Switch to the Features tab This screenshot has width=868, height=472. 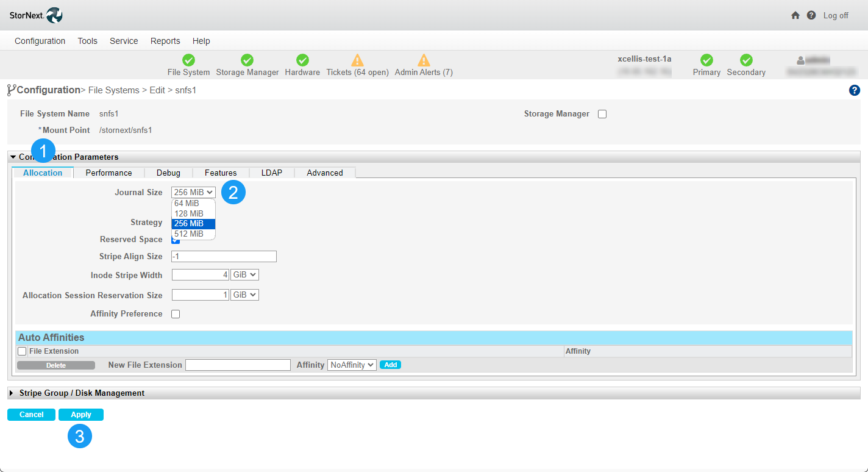(221, 173)
